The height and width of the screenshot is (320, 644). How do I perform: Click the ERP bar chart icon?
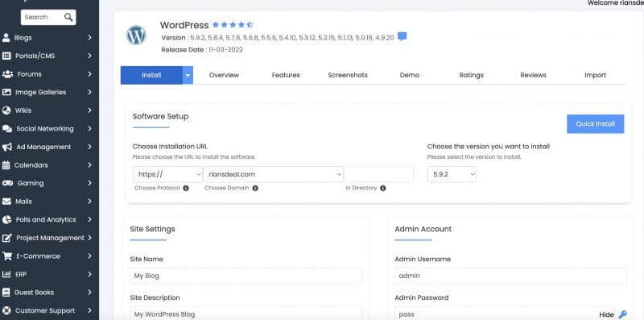tap(6, 274)
